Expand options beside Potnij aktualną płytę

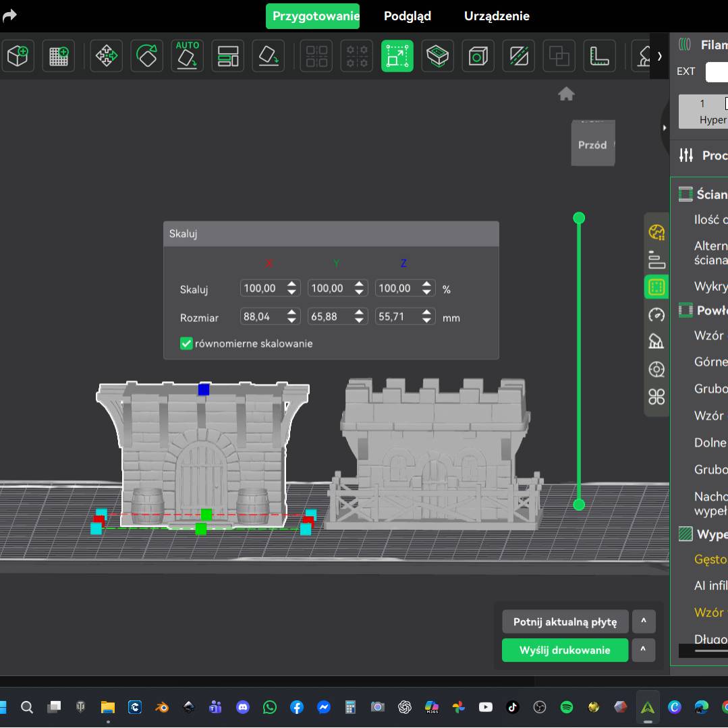click(x=644, y=621)
